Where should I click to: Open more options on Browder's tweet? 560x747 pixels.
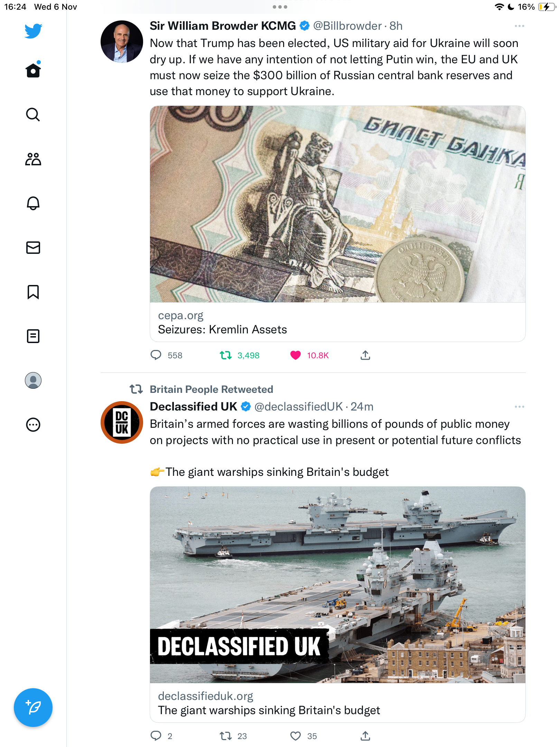point(520,26)
